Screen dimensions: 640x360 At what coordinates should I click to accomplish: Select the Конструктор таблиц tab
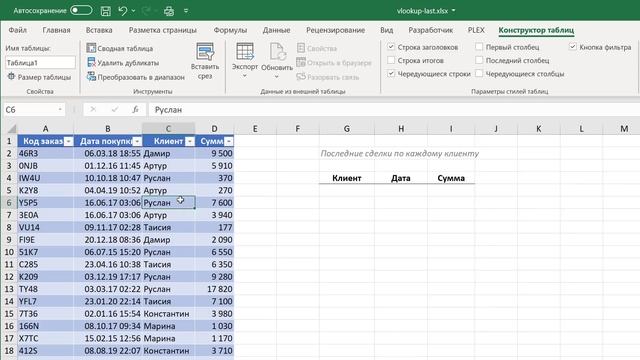point(536,30)
